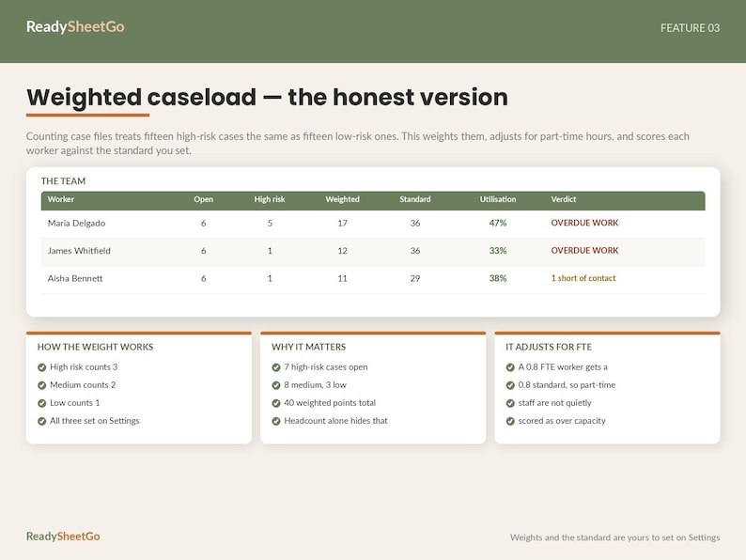Select the Utilisation column header

[x=498, y=199]
